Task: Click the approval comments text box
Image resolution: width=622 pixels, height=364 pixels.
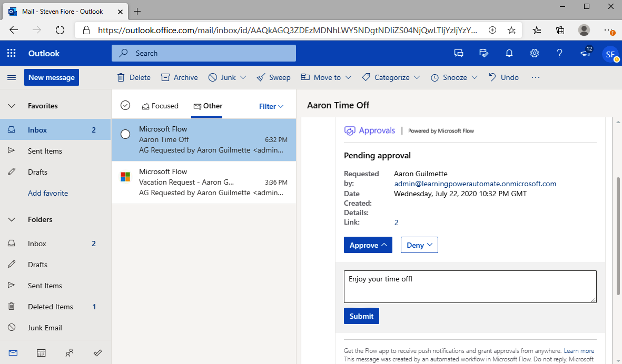Action: (470, 286)
